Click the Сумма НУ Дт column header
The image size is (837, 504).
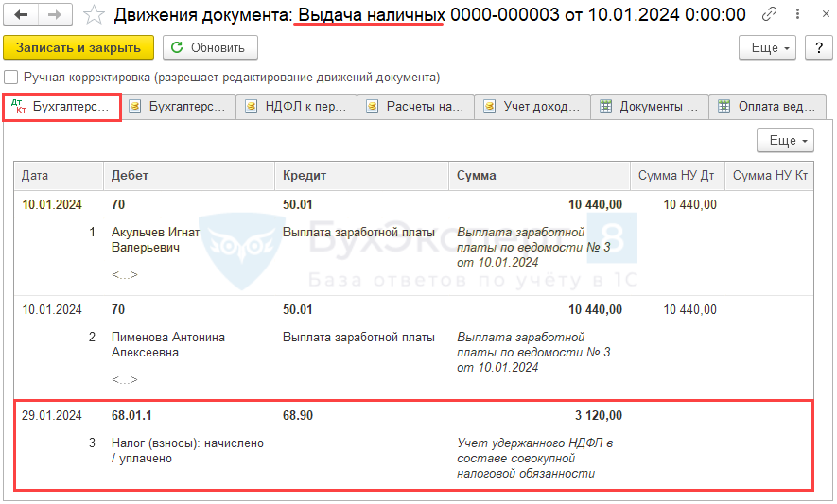pyautogui.click(x=677, y=176)
